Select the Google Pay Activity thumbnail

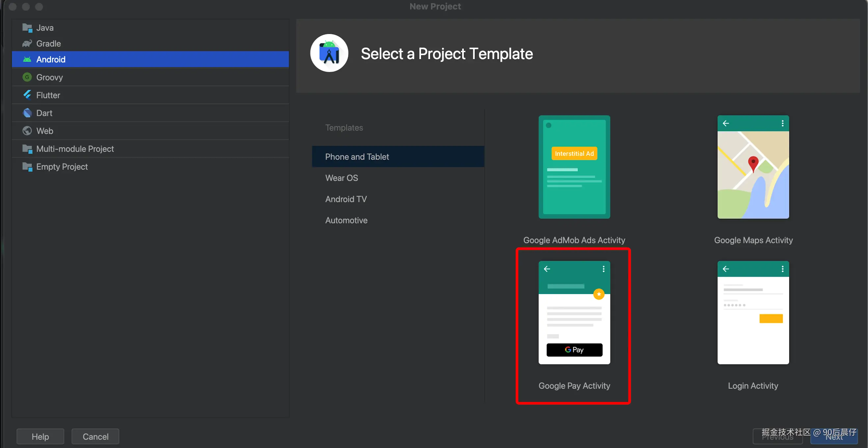[x=574, y=312]
